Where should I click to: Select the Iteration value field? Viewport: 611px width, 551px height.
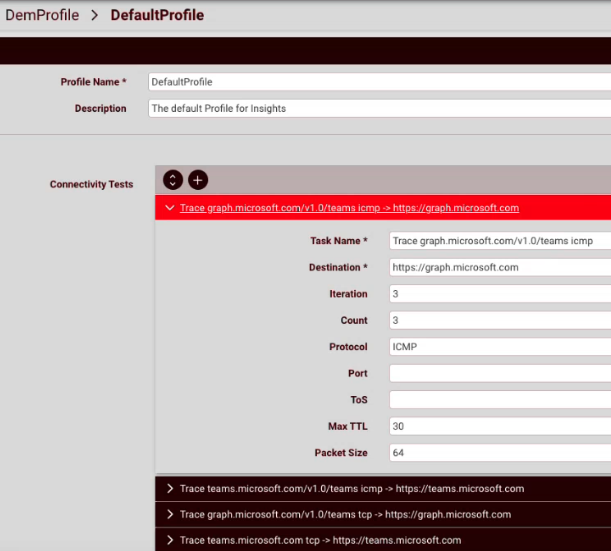coord(499,294)
